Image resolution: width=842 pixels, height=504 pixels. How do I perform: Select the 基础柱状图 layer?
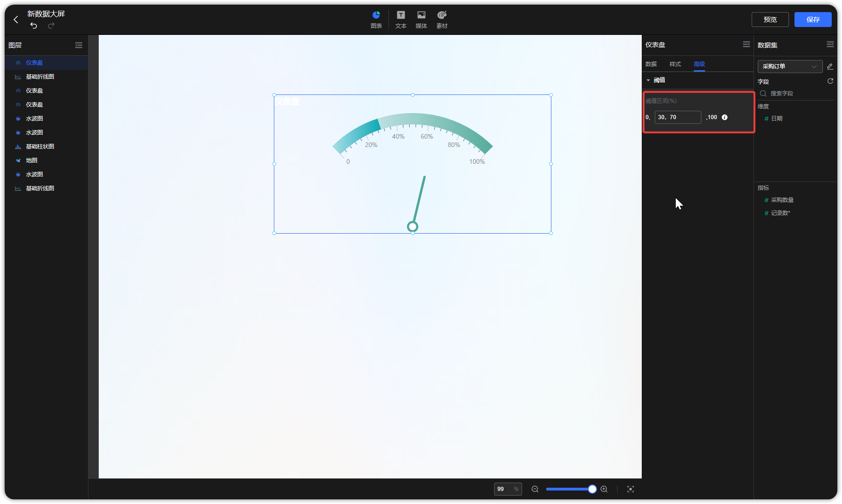click(x=47, y=147)
